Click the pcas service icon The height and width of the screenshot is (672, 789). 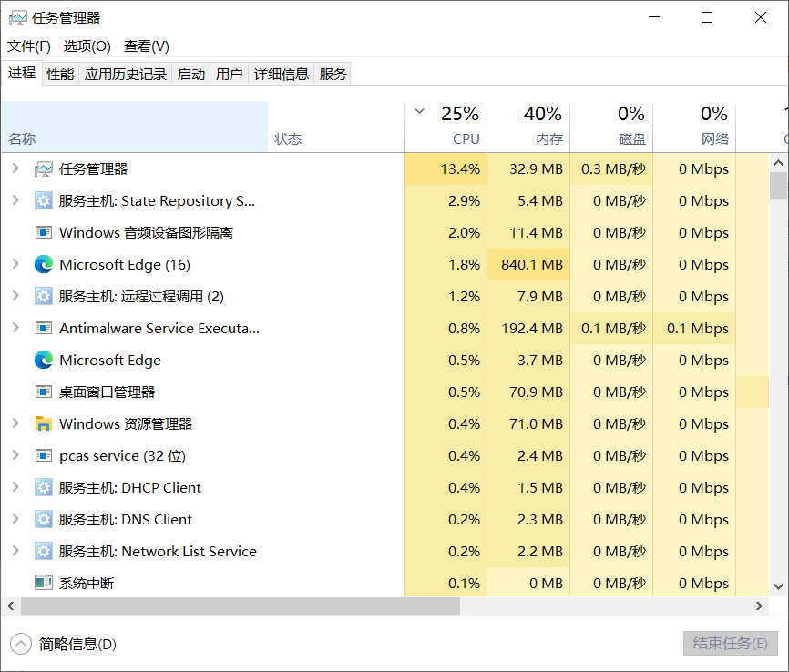click(x=43, y=455)
